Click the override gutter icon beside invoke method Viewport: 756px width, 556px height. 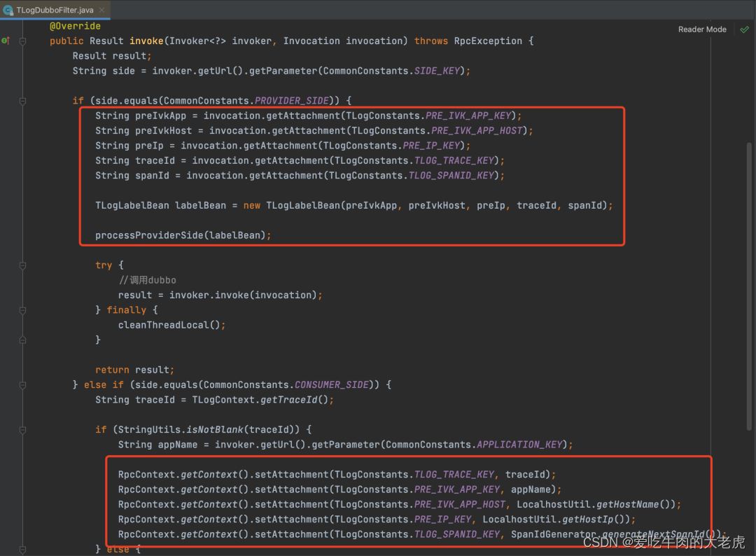[x=6, y=41]
